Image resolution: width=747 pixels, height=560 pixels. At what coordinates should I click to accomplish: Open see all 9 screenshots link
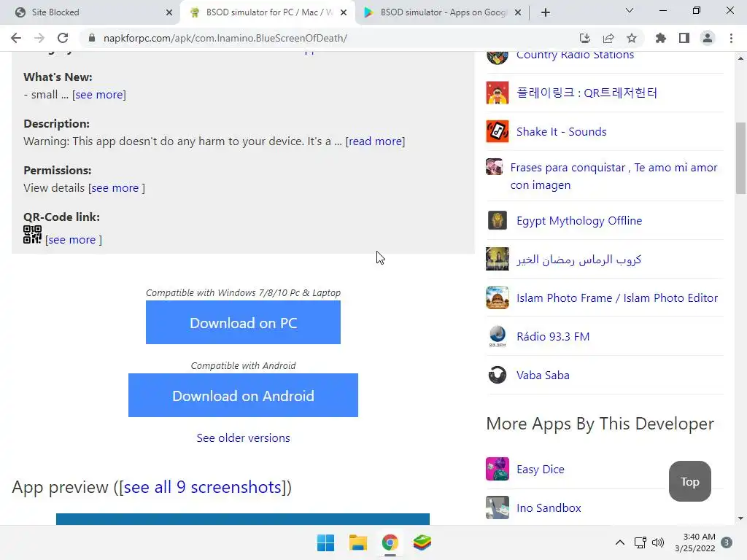click(203, 487)
